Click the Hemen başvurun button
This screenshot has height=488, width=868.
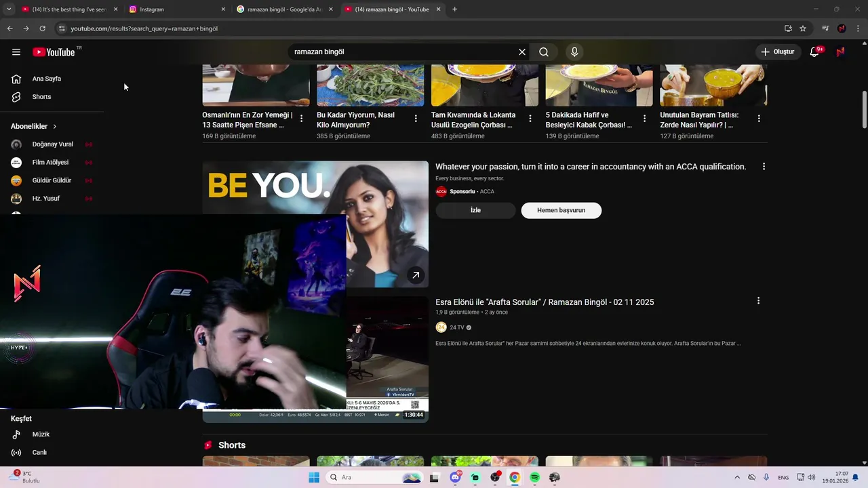(561, 210)
